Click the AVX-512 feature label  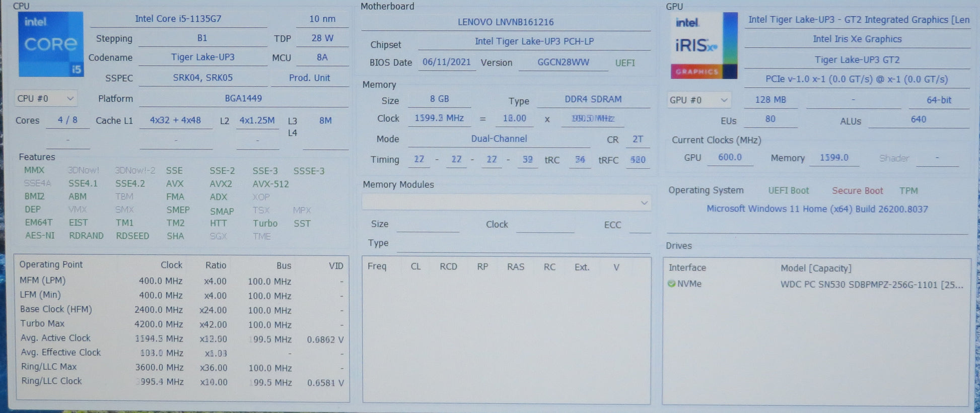(x=270, y=184)
